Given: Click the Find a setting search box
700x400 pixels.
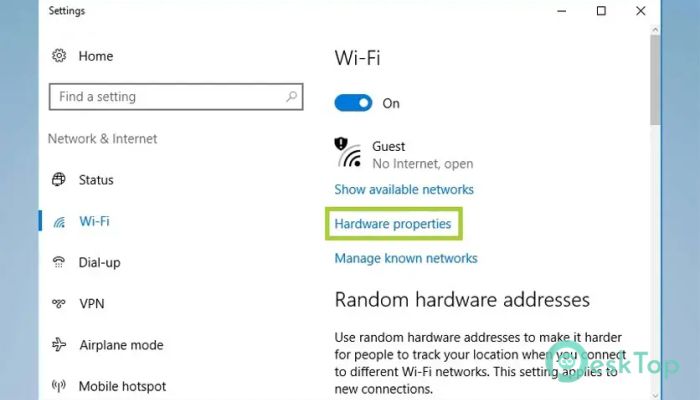Looking at the screenshot, I should tap(165, 97).
